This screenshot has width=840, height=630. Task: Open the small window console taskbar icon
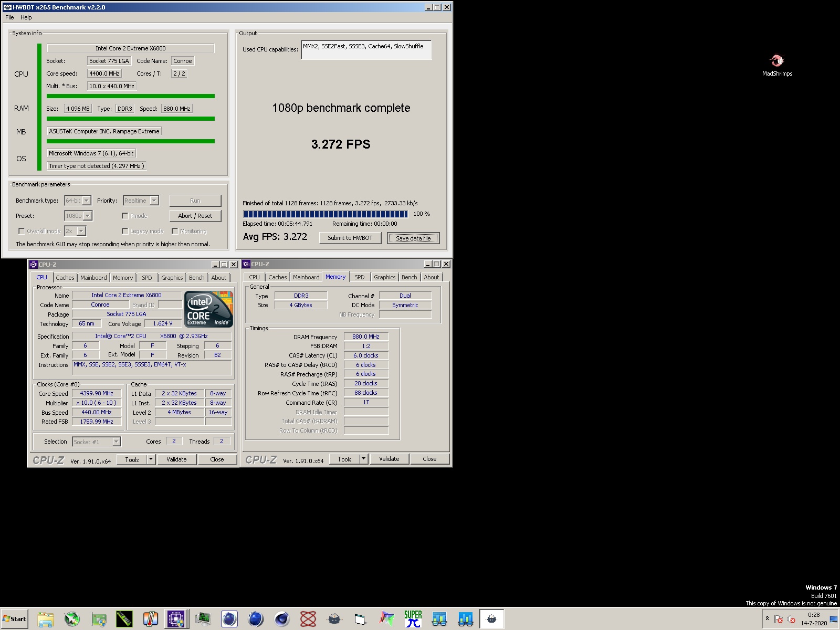coord(361,619)
